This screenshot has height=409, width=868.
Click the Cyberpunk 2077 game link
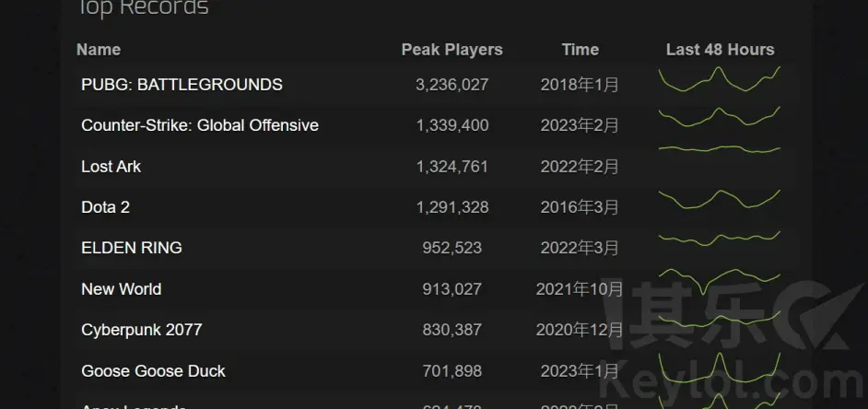click(x=141, y=330)
